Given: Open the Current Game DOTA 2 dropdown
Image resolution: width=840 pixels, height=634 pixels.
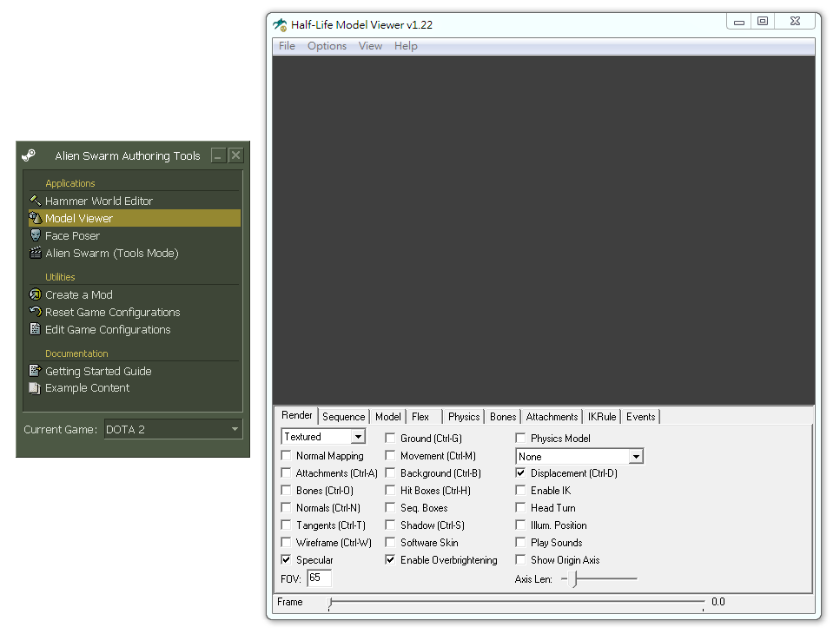Looking at the screenshot, I should click(173, 429).
